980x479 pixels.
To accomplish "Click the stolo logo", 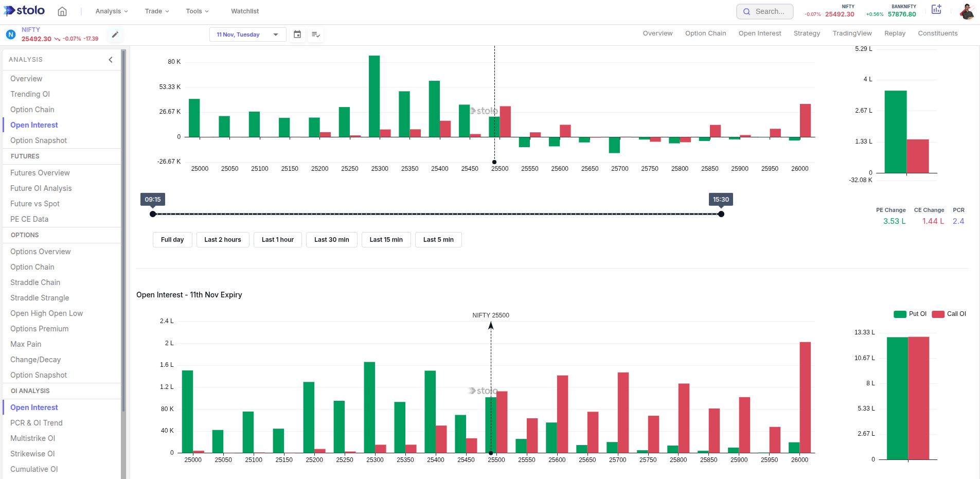I will pos(25,11).
